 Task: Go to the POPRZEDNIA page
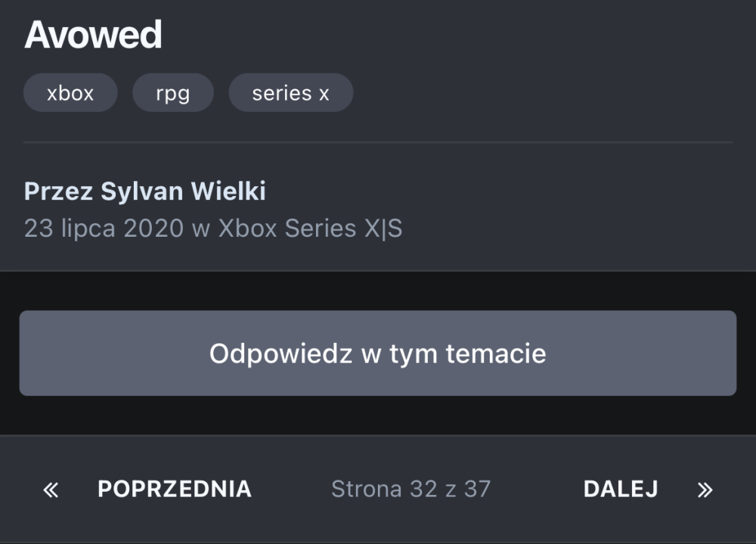point(175,489)
